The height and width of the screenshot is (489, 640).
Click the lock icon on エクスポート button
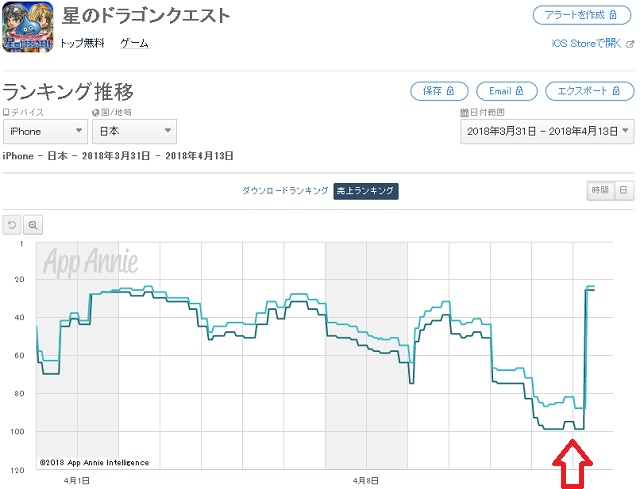616,91
